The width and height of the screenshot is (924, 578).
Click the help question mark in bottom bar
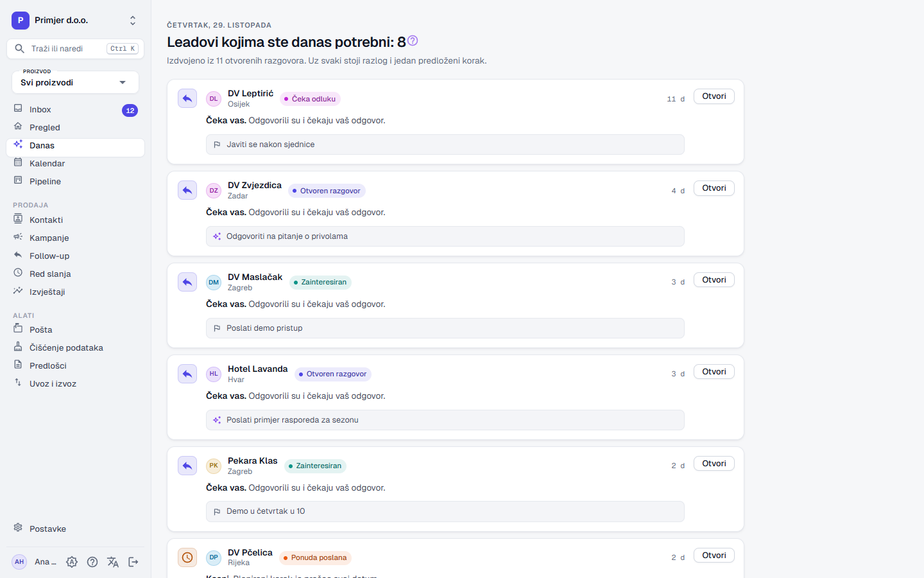(92, 562)
